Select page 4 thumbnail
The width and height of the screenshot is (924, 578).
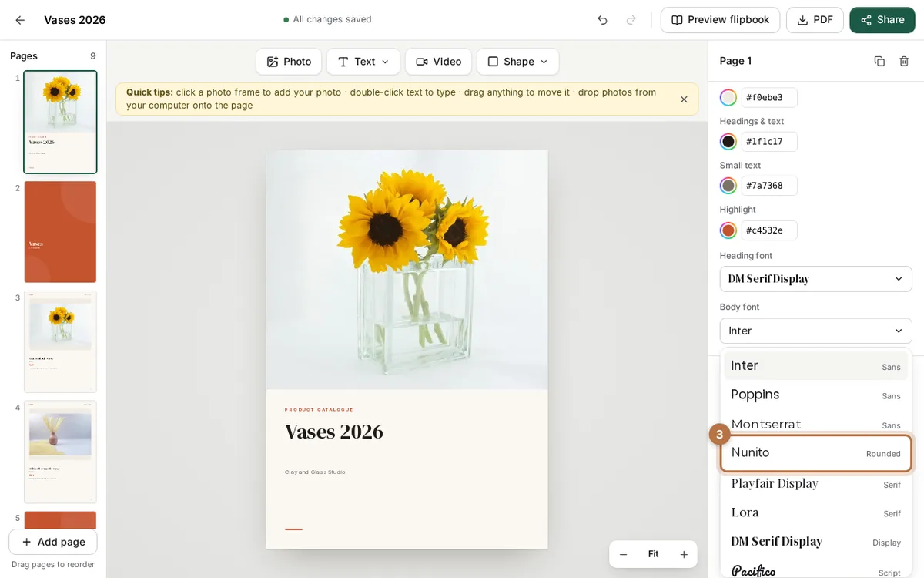[x=60, y=452]
